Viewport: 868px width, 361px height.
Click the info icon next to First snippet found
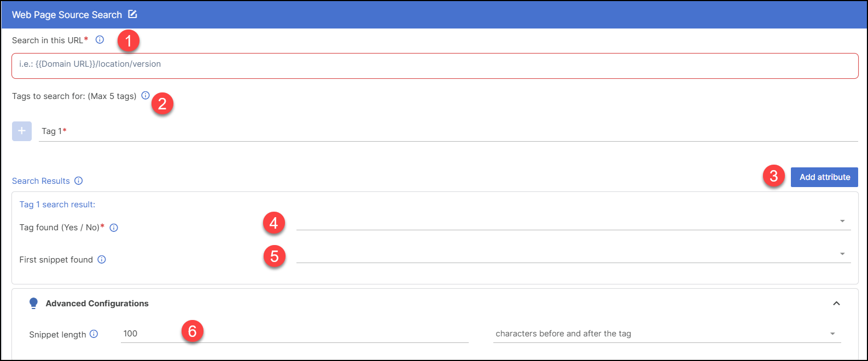(101, 259)
